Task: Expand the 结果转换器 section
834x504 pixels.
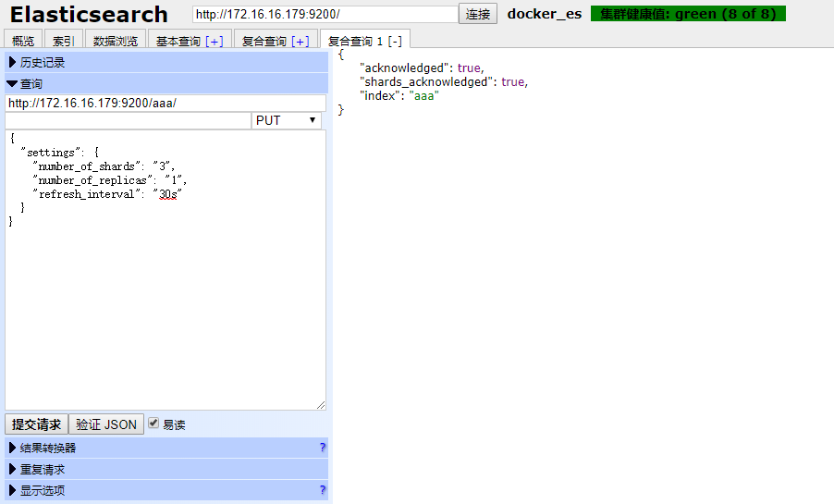Action: (x=48, y=448)
